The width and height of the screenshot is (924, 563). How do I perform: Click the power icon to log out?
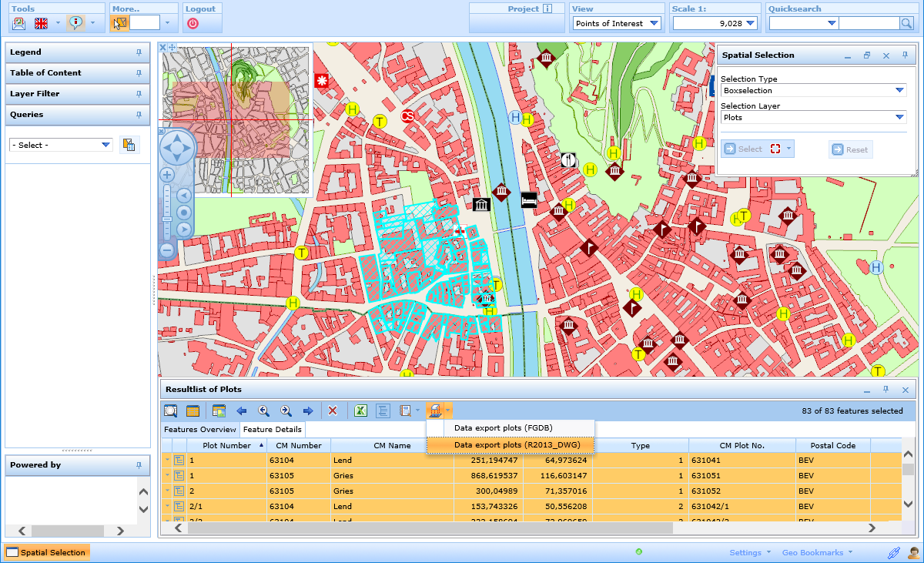[x=200, y=22]
